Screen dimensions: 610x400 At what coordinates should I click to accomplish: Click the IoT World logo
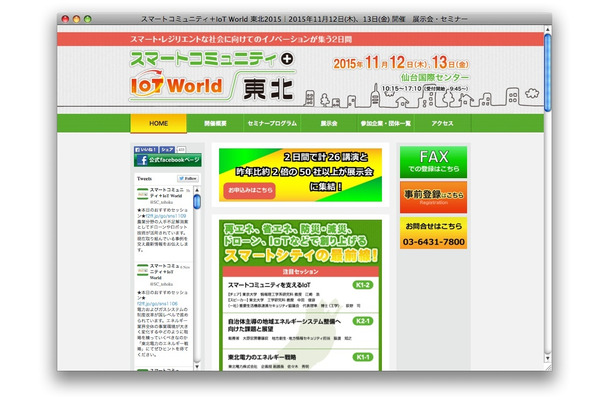[176, 84]
